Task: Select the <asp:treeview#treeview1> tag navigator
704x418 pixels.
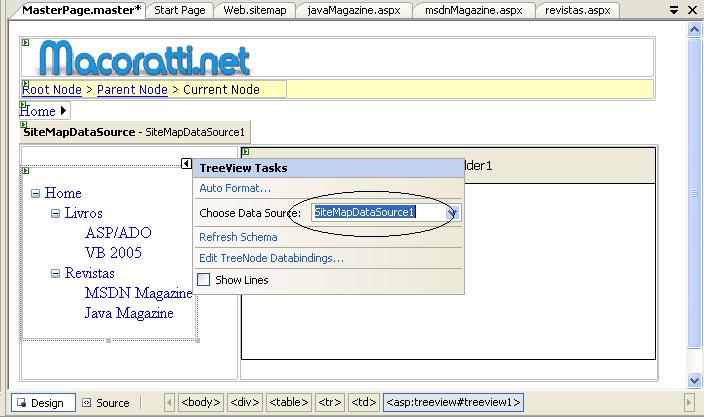Action: 453,402
